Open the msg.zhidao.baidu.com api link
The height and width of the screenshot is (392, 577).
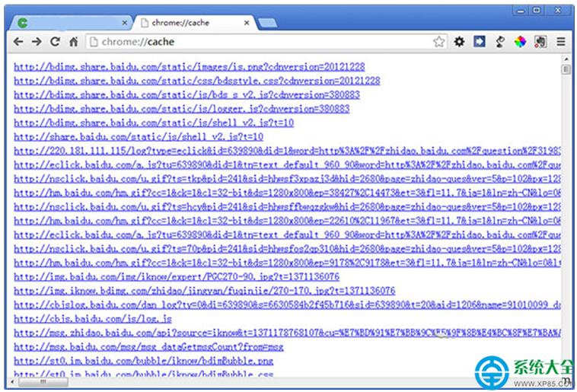[288, 333]
